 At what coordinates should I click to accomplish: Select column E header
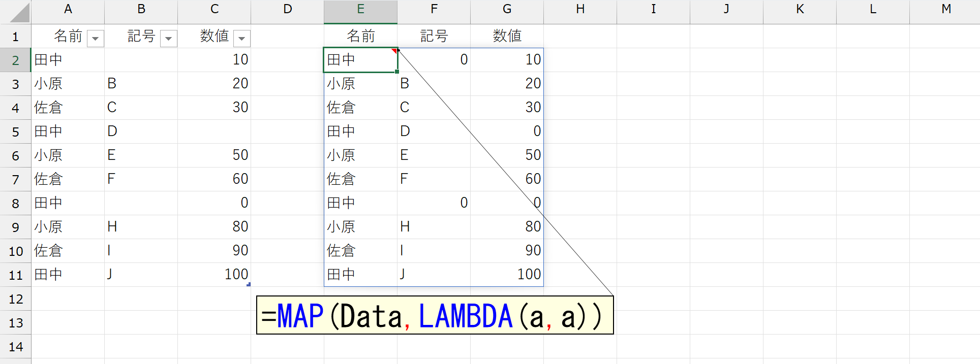tap(360, 10)
